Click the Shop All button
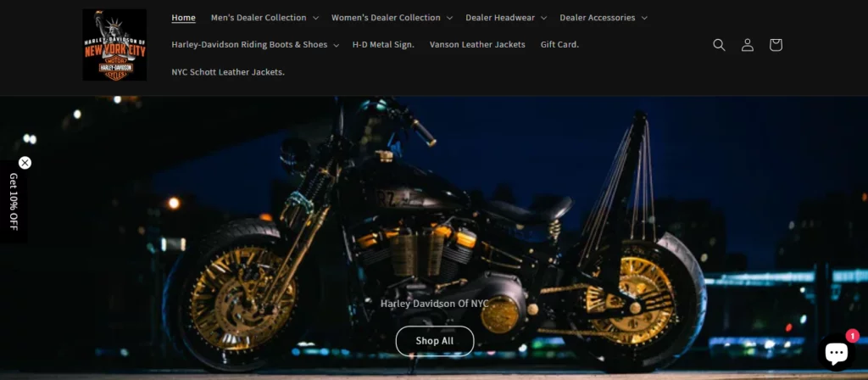 point(435,341)
